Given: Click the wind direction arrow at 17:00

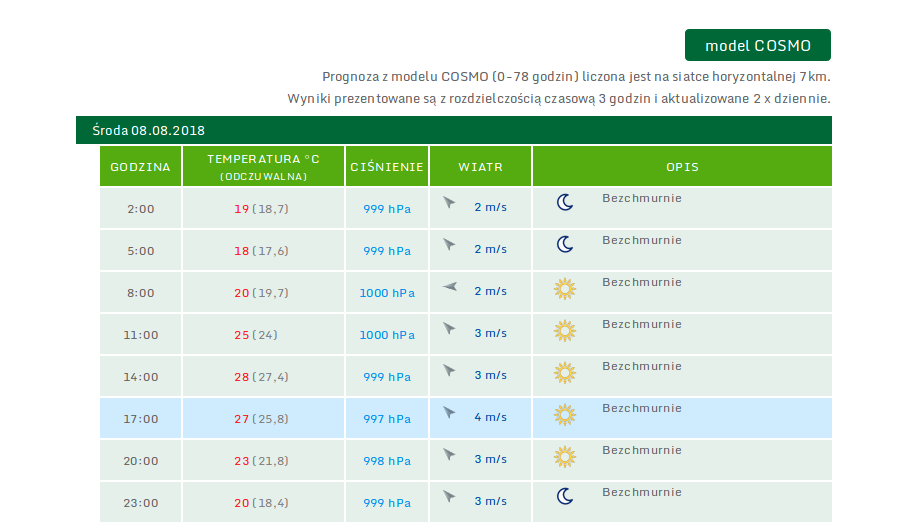Looking at the screenshot, I should 449,413.
